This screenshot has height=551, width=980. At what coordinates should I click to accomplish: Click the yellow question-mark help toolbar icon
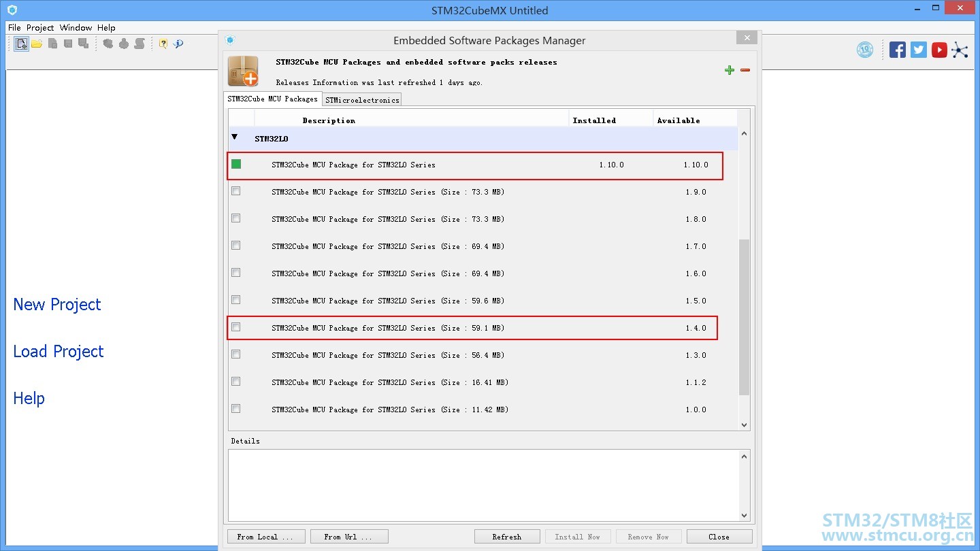tap(163, 44)
